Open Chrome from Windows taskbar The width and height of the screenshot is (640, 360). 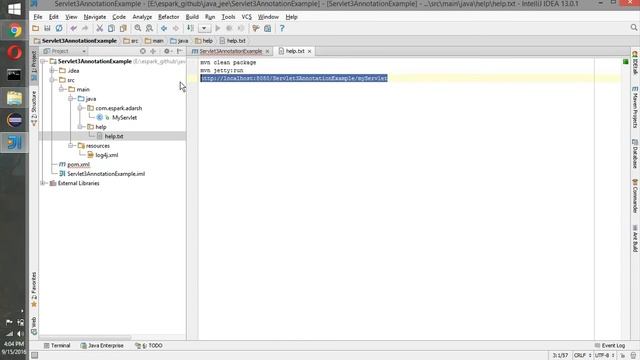pos(14,31)
